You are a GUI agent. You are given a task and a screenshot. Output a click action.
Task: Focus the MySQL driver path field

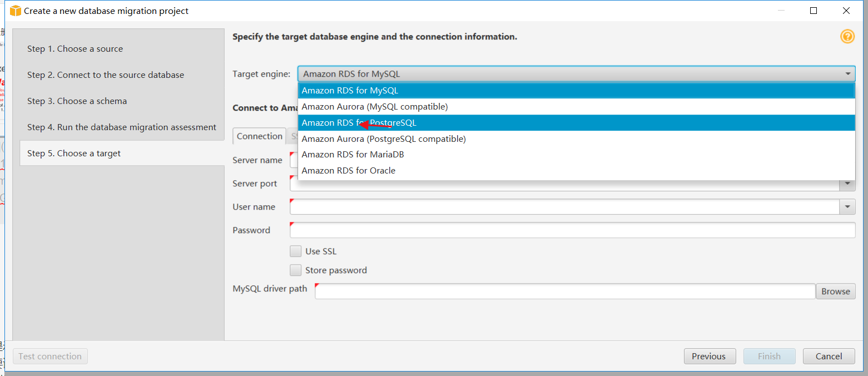click(x=564, y=291)
